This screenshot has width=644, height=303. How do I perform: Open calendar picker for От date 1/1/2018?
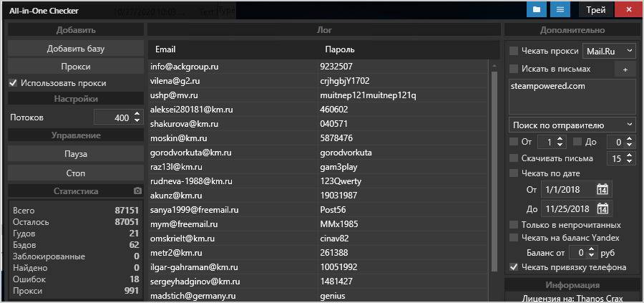pyautogui.click(x=602, y=190)
